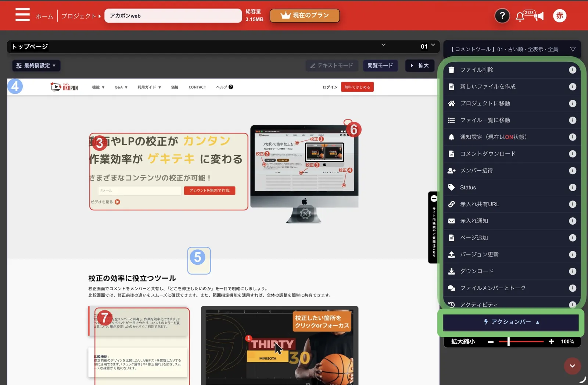
Task: Show info for メンバー招待
Action: pyautogui.click(x=572, y=171)
